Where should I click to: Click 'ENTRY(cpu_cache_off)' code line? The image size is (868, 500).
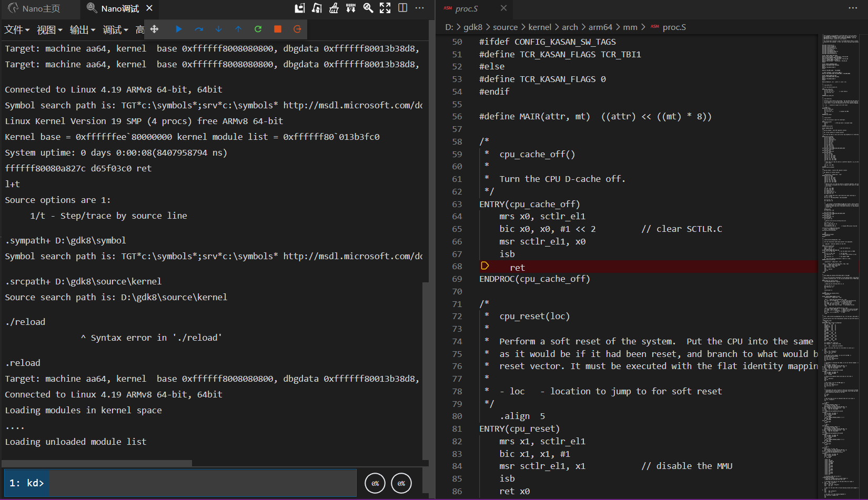coord(529,204)
